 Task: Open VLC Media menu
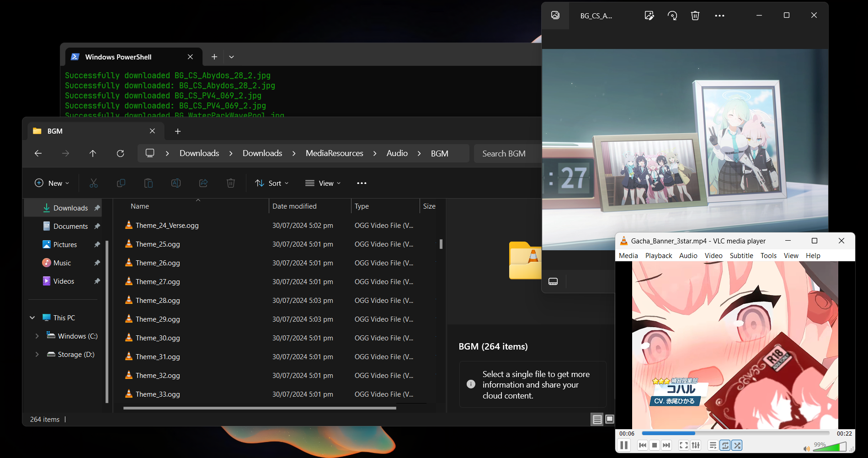tap(628, 256)
